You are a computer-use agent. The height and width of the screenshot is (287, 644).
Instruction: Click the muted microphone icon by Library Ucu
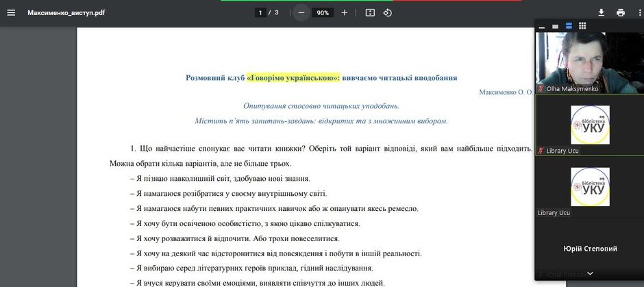541,151
